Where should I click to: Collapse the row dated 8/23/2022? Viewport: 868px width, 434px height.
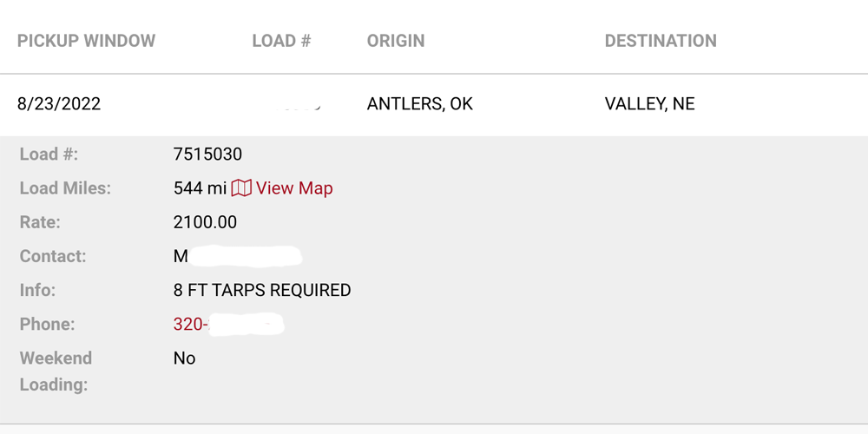tap(59, 104)
